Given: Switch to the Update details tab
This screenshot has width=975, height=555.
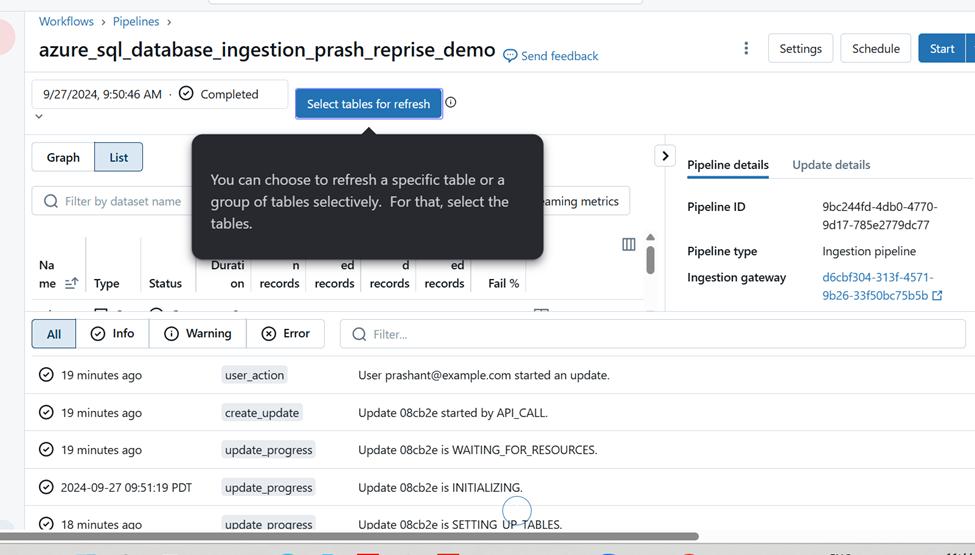Looking at the screenshot, I should [x=831, y=165].
